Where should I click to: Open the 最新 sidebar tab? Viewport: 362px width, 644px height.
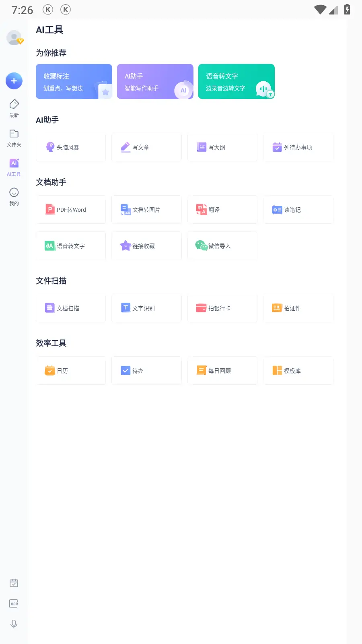(x=14, y=108)
